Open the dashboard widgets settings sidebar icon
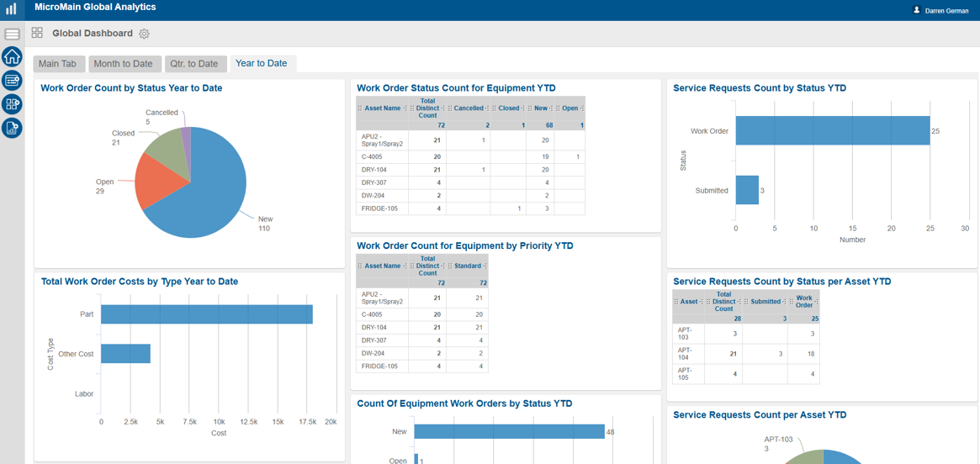 tap(13, 103)
